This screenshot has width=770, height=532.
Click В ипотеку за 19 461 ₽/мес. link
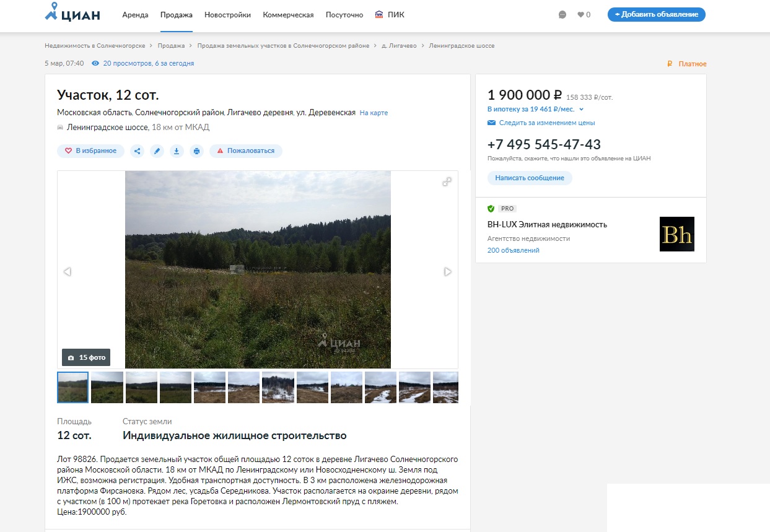point(531,109)
